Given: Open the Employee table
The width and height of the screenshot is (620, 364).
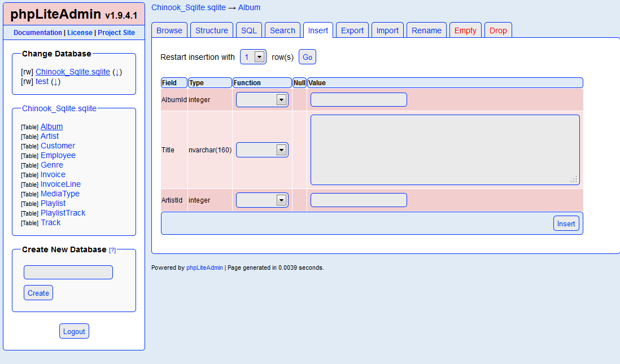Looking at the screenshot, I should coord(58,155).
